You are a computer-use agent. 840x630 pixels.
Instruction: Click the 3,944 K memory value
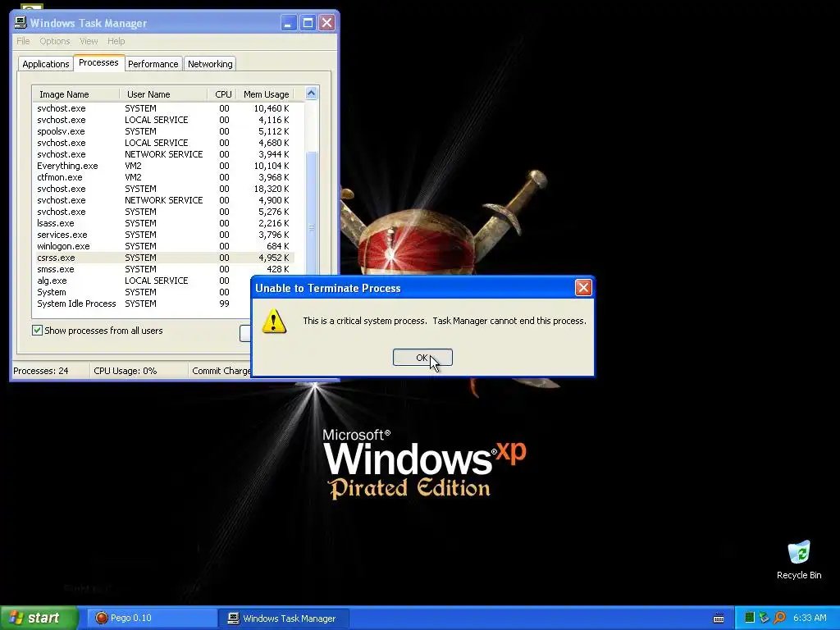point(274,154)
